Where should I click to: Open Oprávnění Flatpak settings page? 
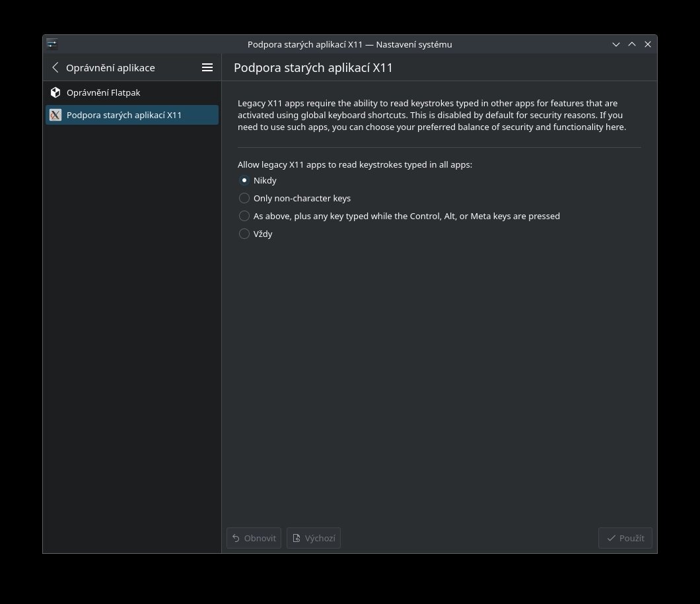click(103, 92)
